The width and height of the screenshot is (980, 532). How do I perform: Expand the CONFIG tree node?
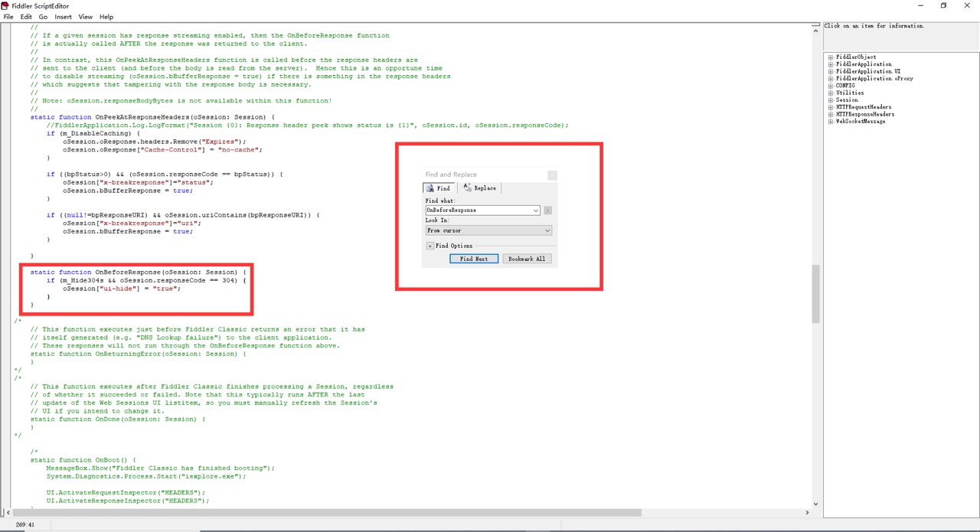[x=831, y=86]
